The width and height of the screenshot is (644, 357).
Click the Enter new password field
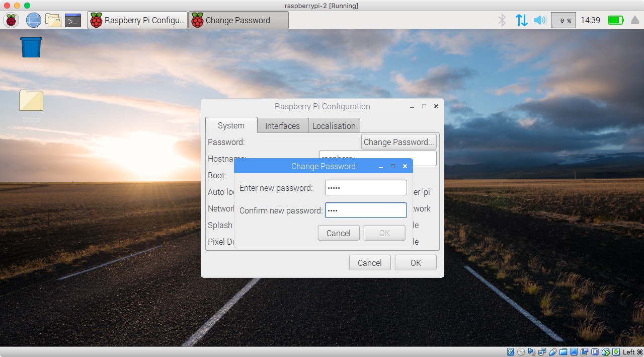click(x=366, y=188)
